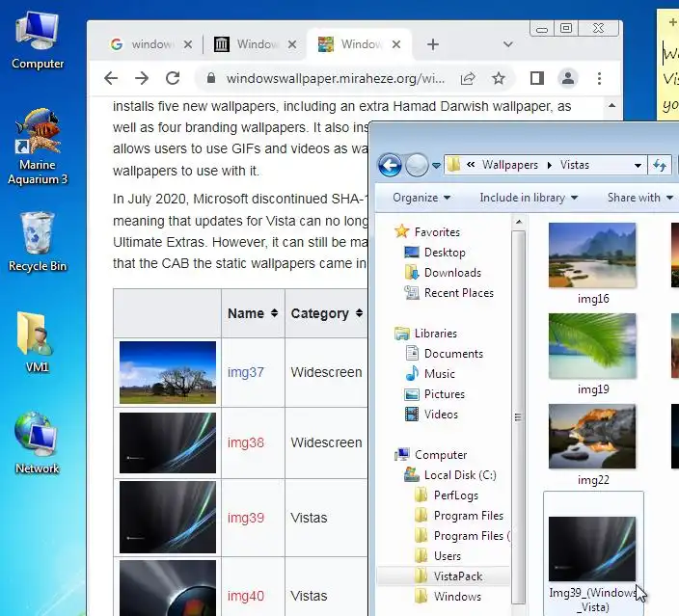The width and height of the screenshot is (679, 616).
Task: Open the Recycle Bin on the desktop
Action: 38,242
